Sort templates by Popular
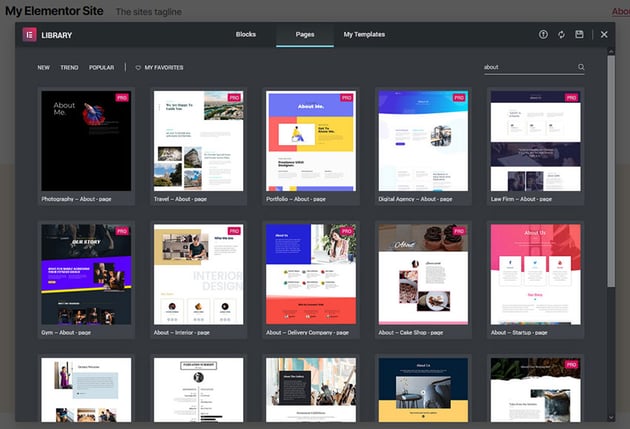This screenshot has width=630, height=429. tap(101, 68)
